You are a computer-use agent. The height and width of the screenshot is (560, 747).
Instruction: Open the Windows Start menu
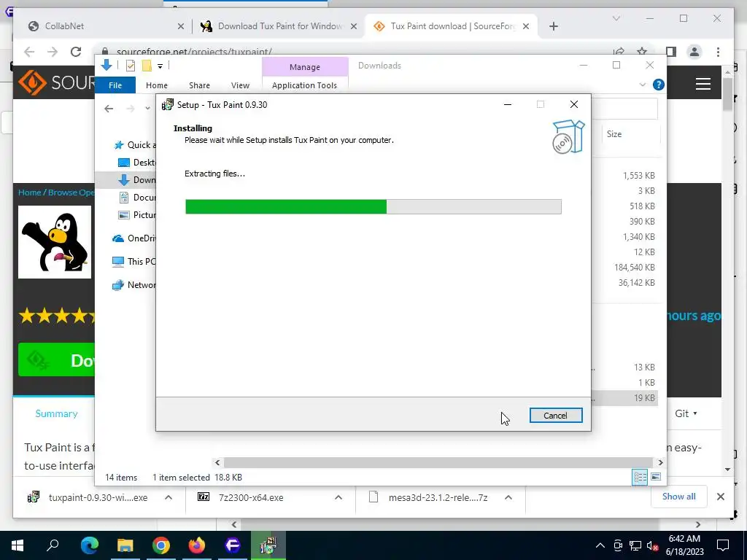point(18,545)
